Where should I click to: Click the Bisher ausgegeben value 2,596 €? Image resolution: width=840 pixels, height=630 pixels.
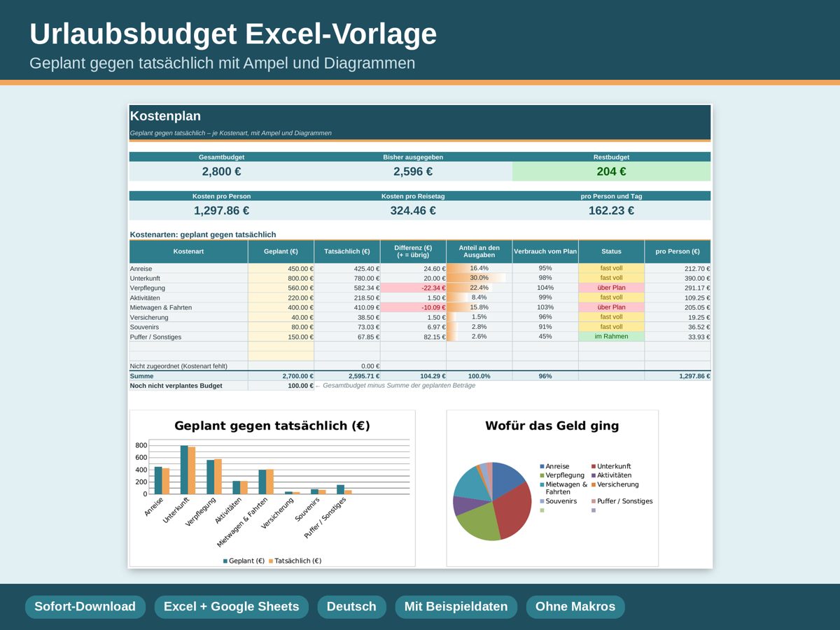[x=413, y=171]
